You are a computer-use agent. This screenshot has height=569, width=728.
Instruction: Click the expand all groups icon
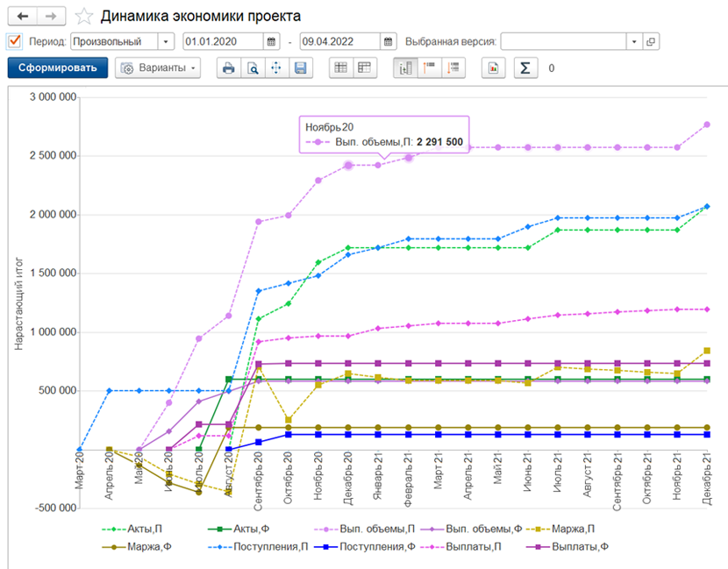click(x=341, y=68)
